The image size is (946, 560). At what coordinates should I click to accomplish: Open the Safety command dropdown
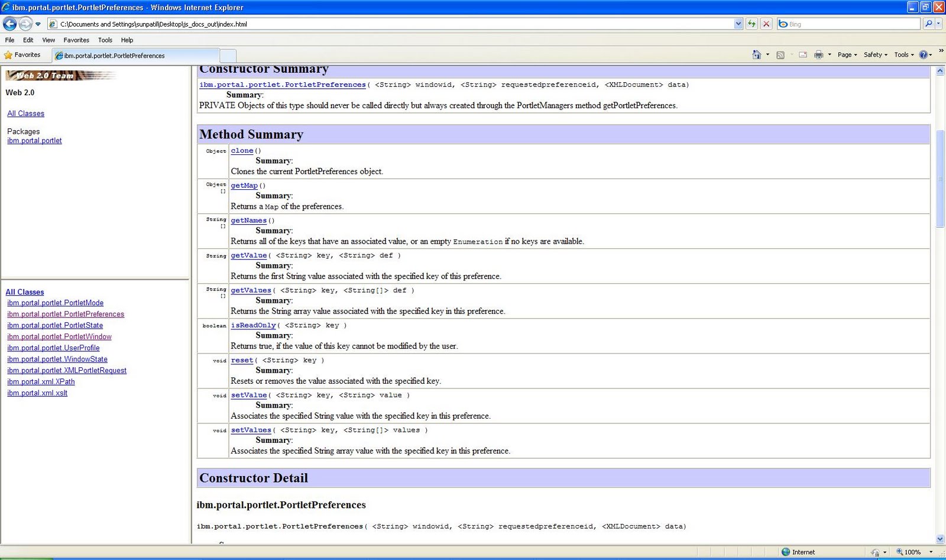pyautogui.click(x=875, y=55)
